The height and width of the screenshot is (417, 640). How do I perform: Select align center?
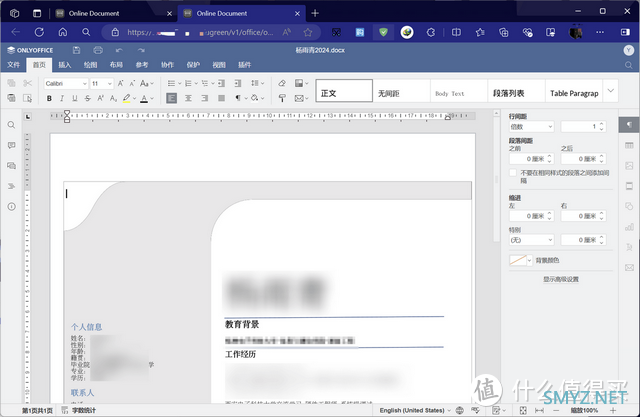(x=189, y=98)
